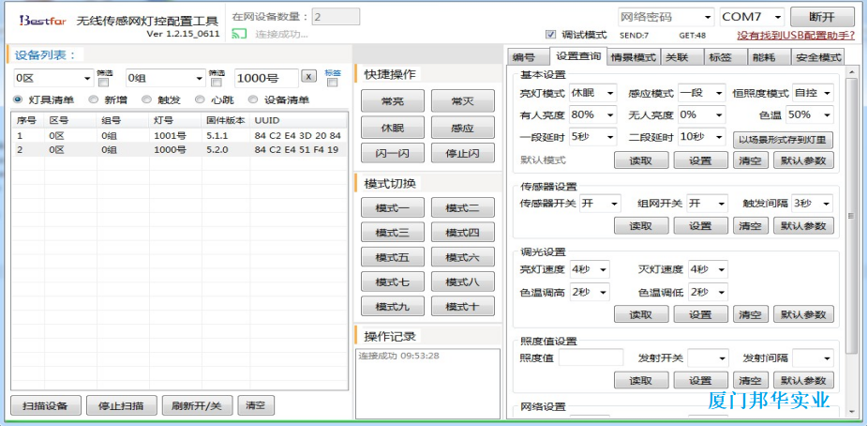Open the 色温调低 2秒 dropdown
This screenshot has height=426, width=868.
coord(708,292)
